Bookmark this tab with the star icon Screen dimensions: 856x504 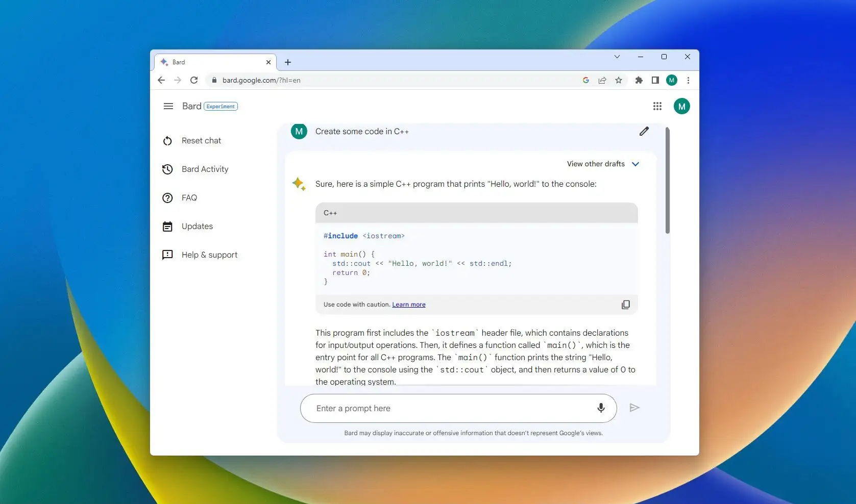tap(619, 80)
